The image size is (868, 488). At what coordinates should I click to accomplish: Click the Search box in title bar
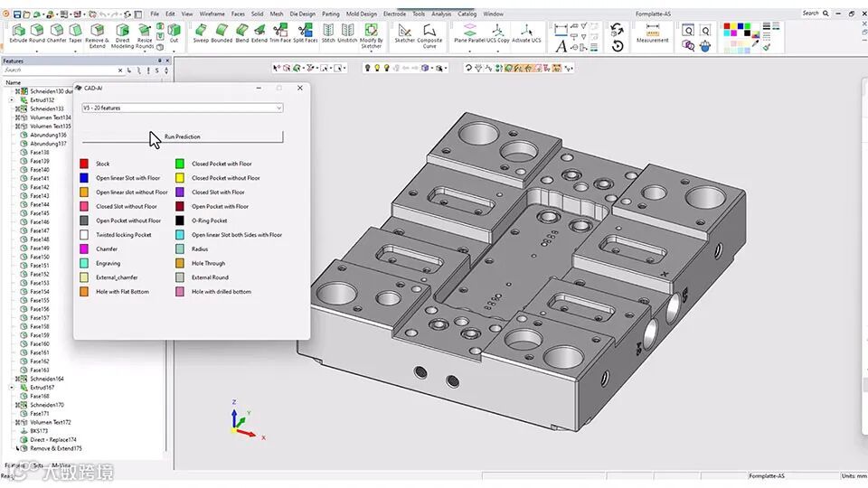coord(816,14)
